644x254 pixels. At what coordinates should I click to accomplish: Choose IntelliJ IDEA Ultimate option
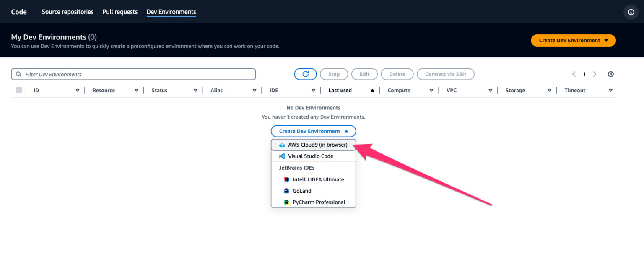click(314, 179)
